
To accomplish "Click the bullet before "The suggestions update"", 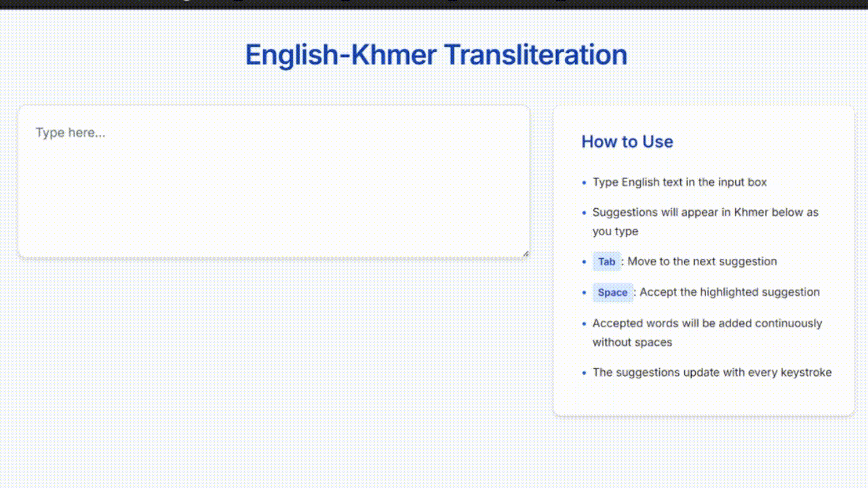I will coord(585,373).
